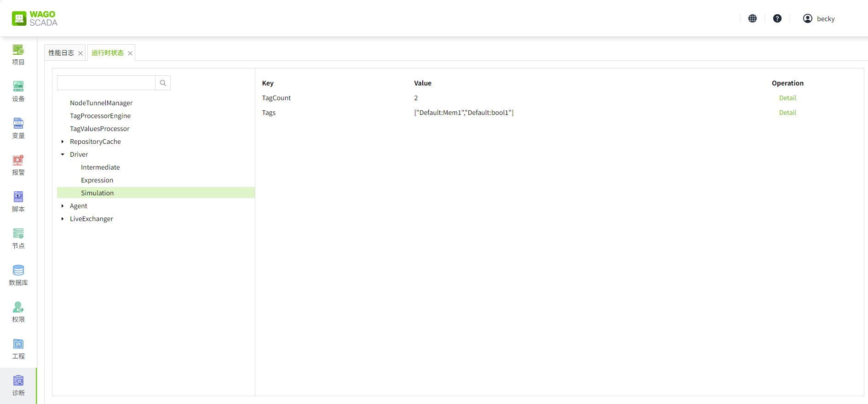Switch to the 性能日志 tab

pos(61,53)
